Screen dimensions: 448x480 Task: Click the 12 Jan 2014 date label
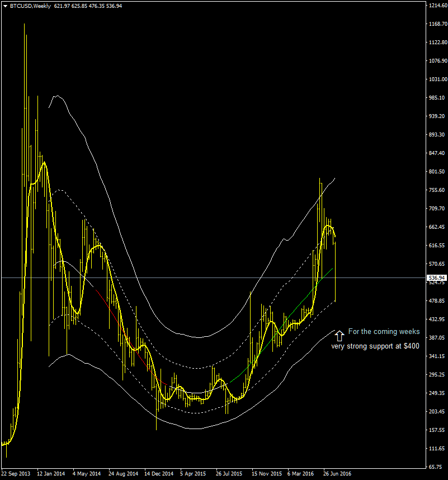click(51, 473)
